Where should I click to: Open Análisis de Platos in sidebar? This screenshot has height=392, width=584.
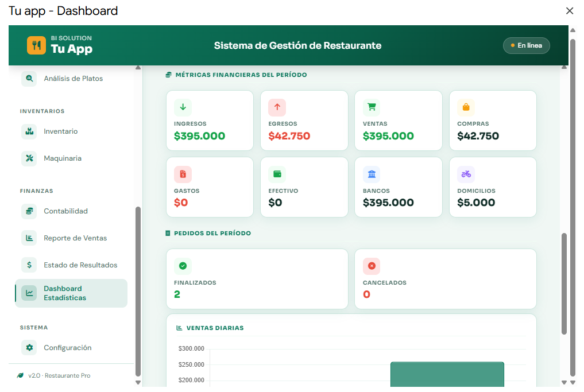click(x=71, y=79)
